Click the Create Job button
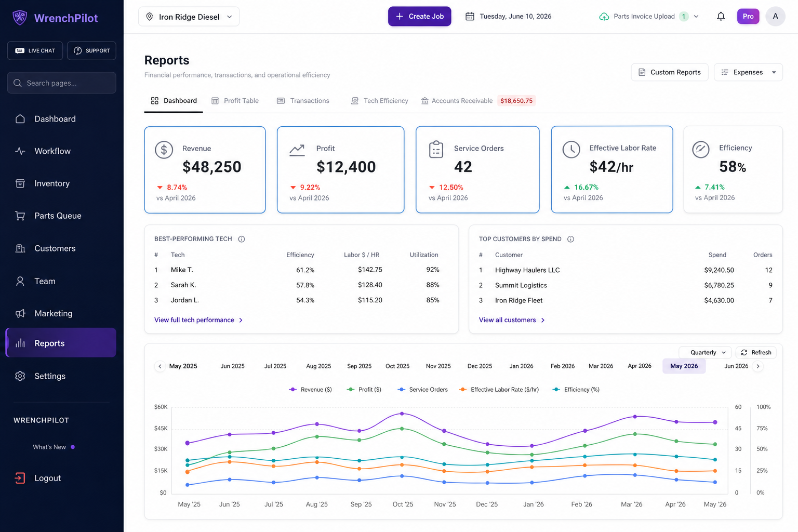Screen dimensions: 798x532 (x=420, y=17)
